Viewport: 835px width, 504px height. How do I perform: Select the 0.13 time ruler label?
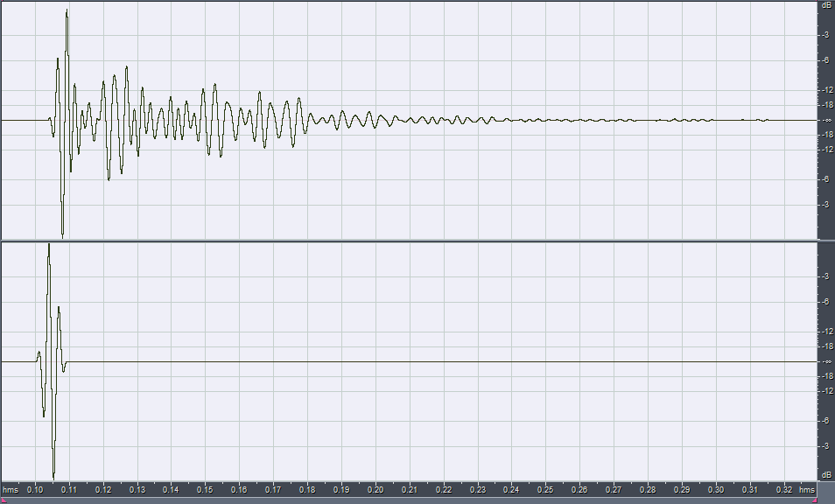(137, 490)
